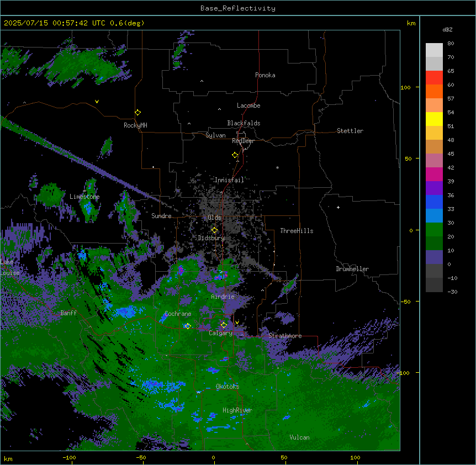Click the Stettler label
Image resolution: width=476 pixels, height=465 pixels.
tap(350, 131)
